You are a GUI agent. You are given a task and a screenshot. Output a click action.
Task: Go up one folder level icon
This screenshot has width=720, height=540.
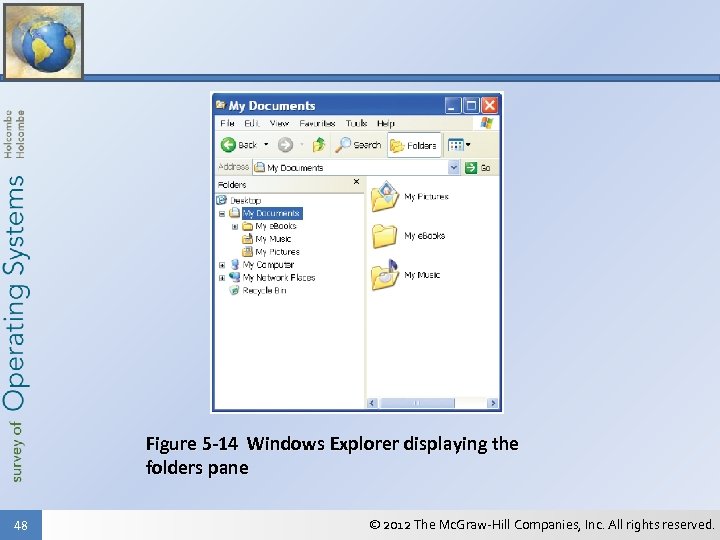pos(319,145)
